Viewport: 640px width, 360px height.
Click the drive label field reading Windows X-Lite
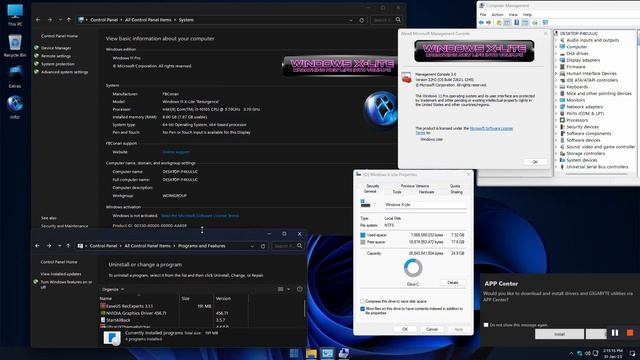pyautogui.click(x=425, y=204)
